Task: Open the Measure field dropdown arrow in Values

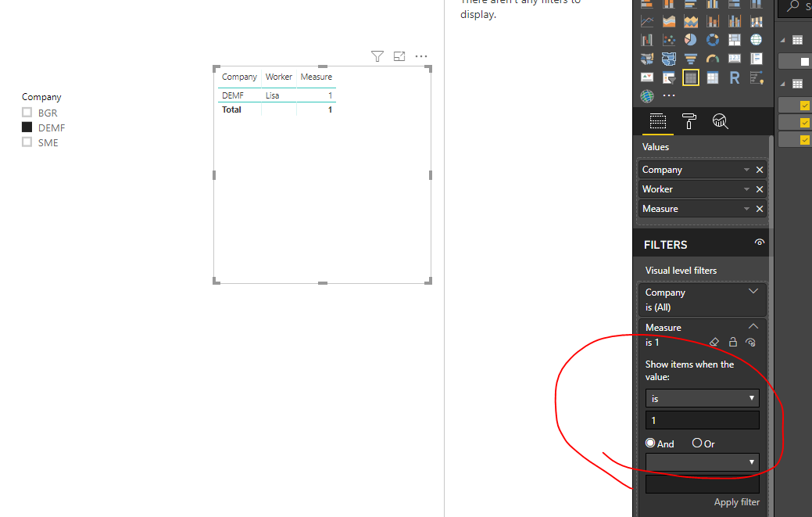Action: tap(746, 209)
